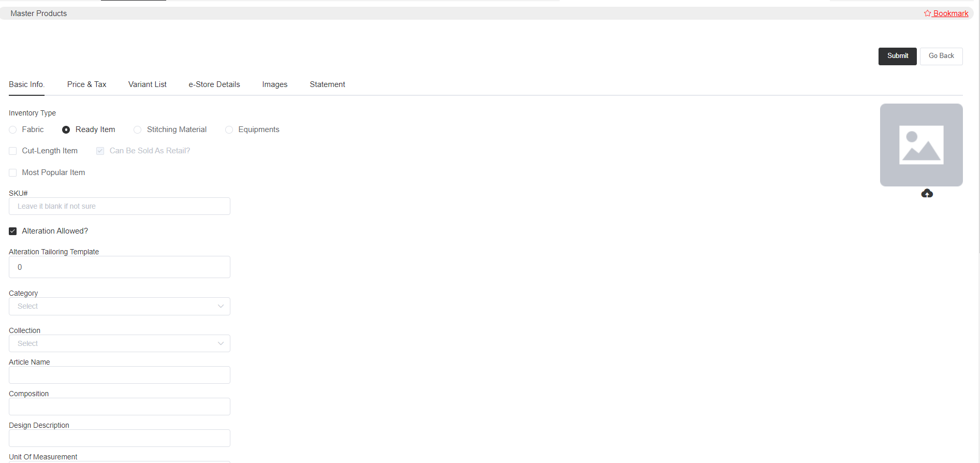The width and height of the screenshot is (980, 463).
Task: Switch to the Price & Tax tab
Action: pos(86,84)
